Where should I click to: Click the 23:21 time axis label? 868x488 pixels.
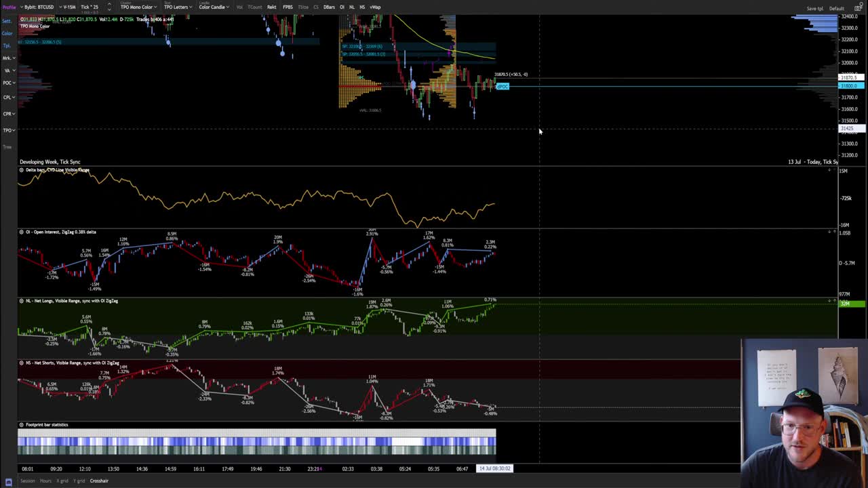coord(314,468)
